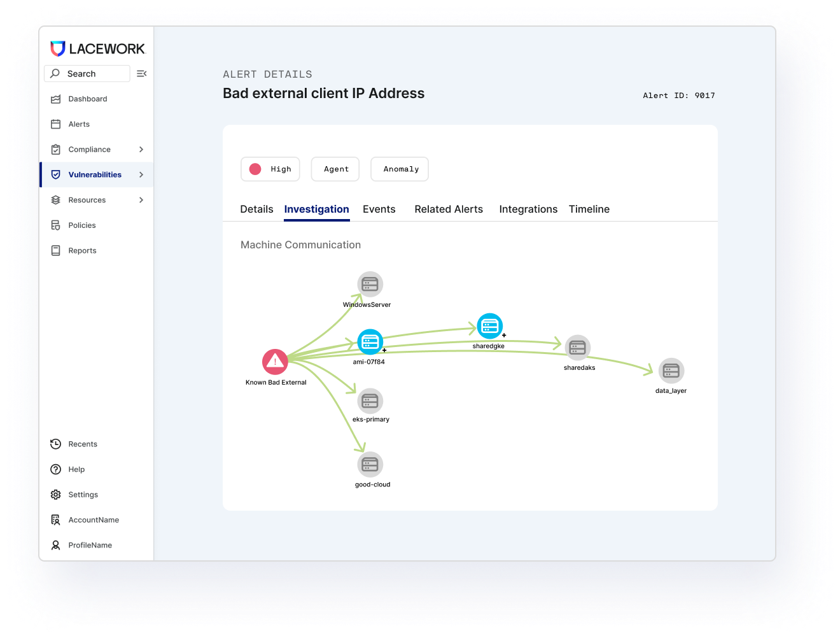Click the eks-primary server node
Image resolution: width=840 pixels, height=638 pixels.
(370, 401)
